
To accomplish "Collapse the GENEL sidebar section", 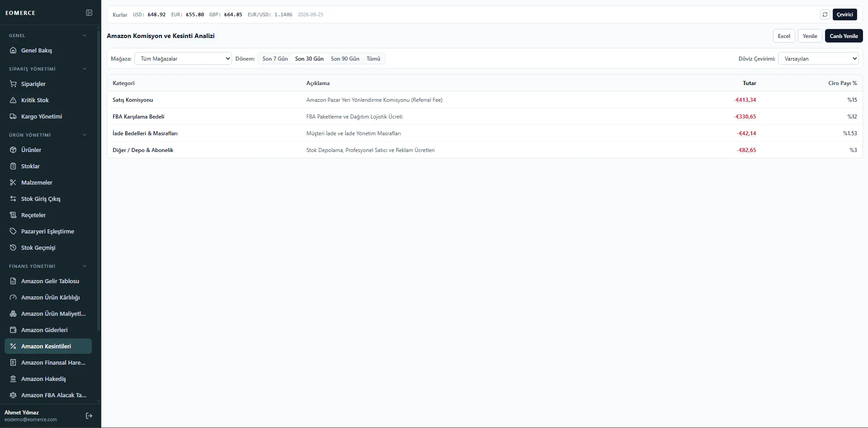I will [48, 35].
